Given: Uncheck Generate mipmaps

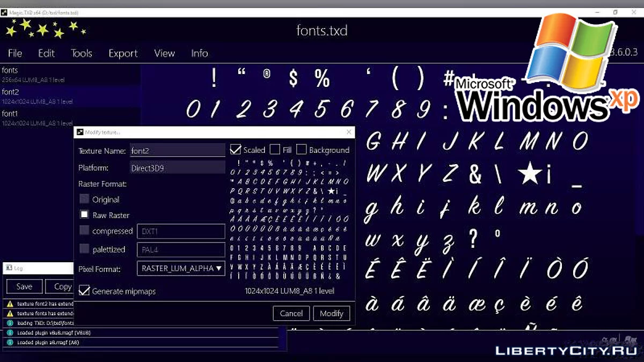Looking at the screenshot, I should point(84,291).
